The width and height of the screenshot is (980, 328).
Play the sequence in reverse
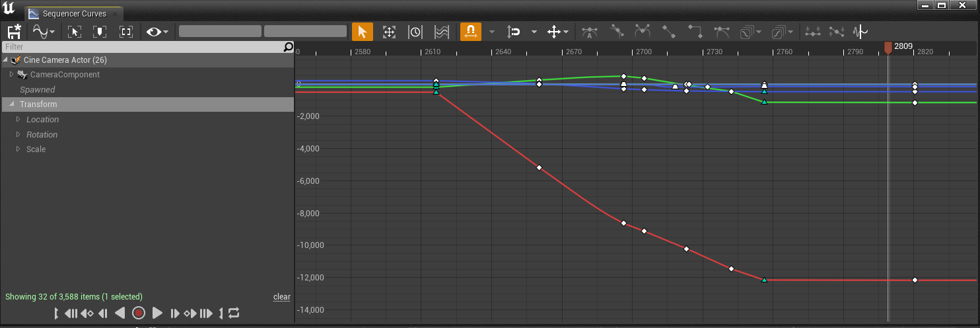point(120,313)
